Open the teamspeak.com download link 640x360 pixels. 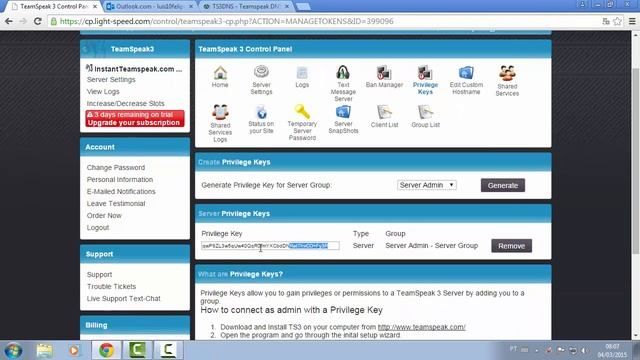pyautogui.click(x=421, y=327)
